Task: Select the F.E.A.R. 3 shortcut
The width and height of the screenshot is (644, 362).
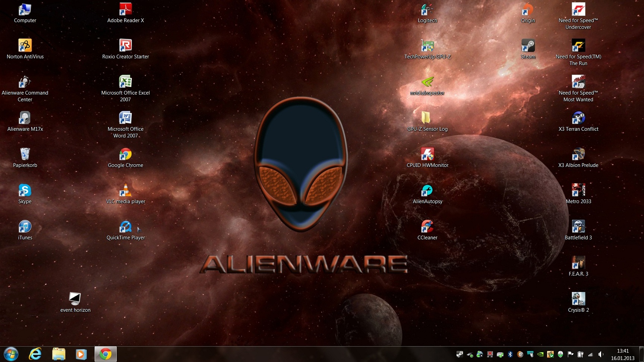Action: click(x=578, y=266)
